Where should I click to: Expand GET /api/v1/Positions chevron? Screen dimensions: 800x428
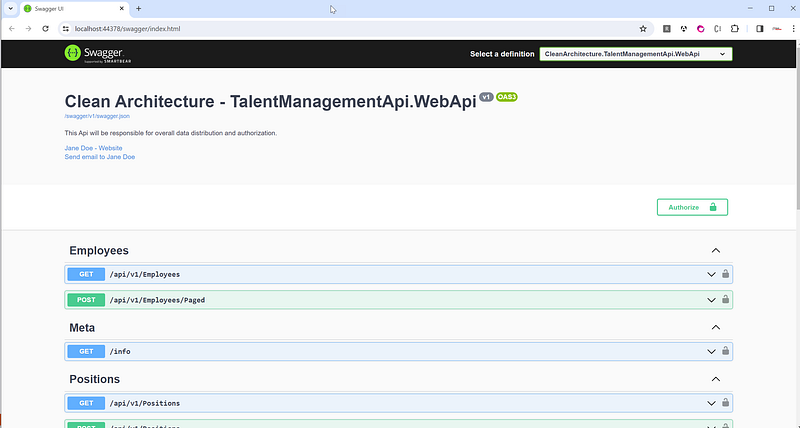click(711, 403)
